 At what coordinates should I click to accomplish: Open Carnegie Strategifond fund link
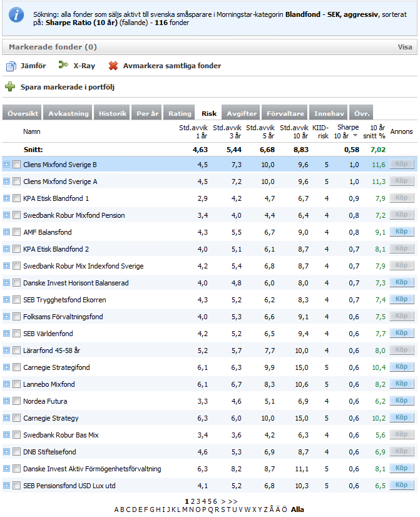(x=56, y=367)
